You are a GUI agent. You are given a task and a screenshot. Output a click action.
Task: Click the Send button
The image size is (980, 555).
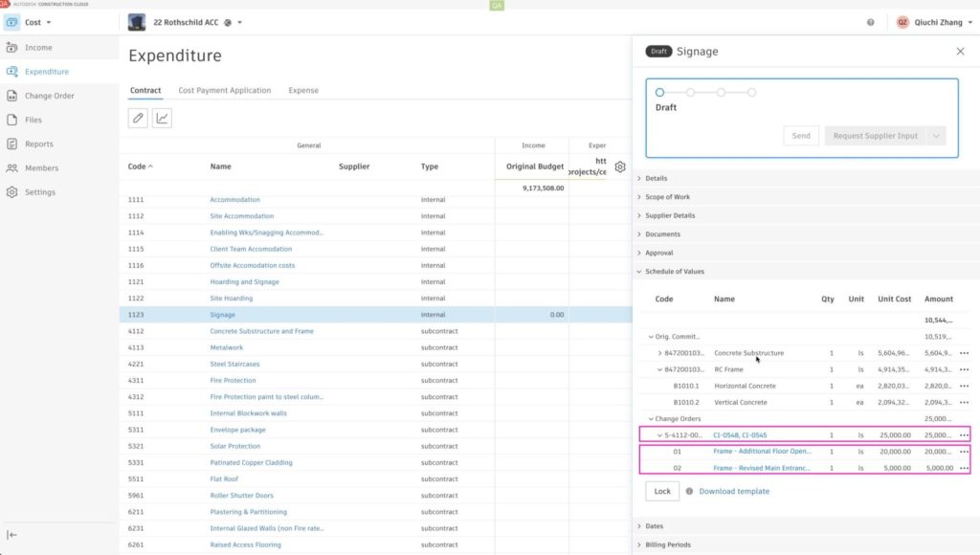point(801,136)
